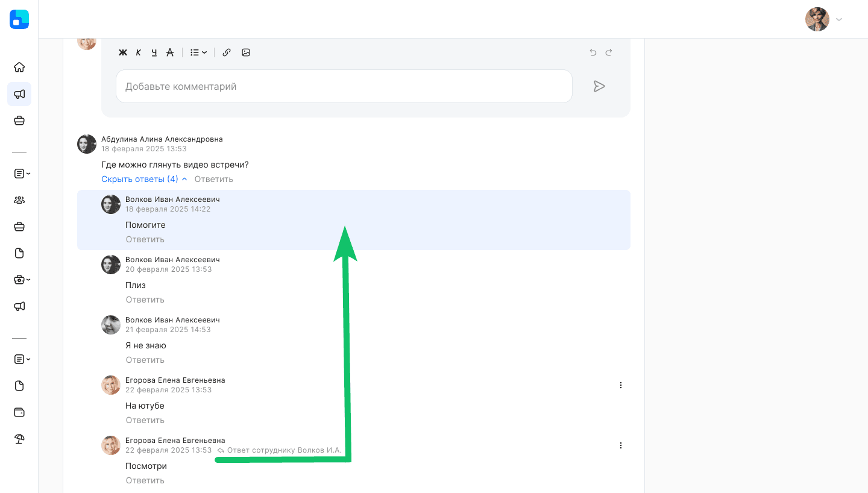868x493 pixels.
Task: Toggle bold formatting (Ж)
Action: click(x=123, y=52)
